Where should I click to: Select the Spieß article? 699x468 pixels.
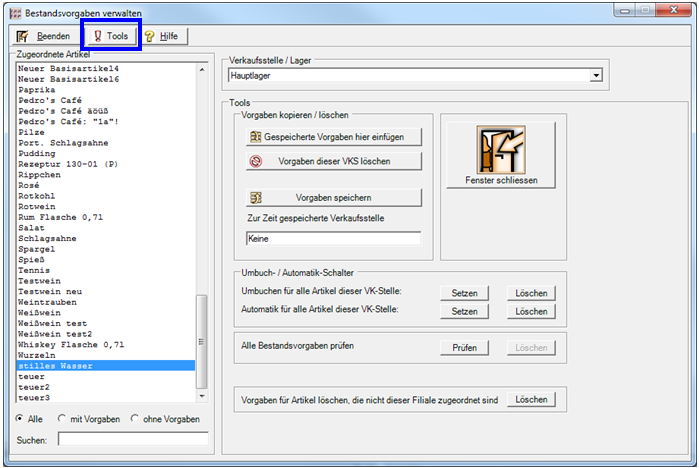(x=106, y=260)
